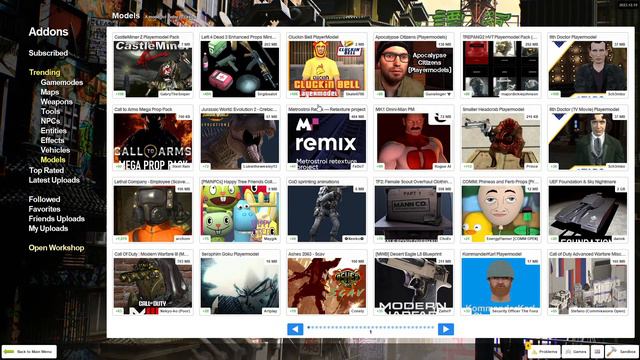Filter trending by Entities
The height and width of the screenshot is (360, 640).
(x=53, y=131)
